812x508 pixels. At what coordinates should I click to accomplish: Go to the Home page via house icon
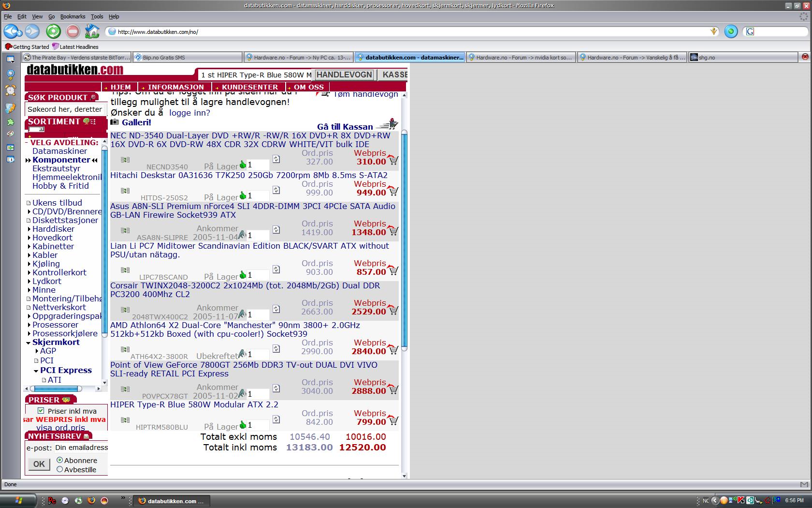point(92,31)
